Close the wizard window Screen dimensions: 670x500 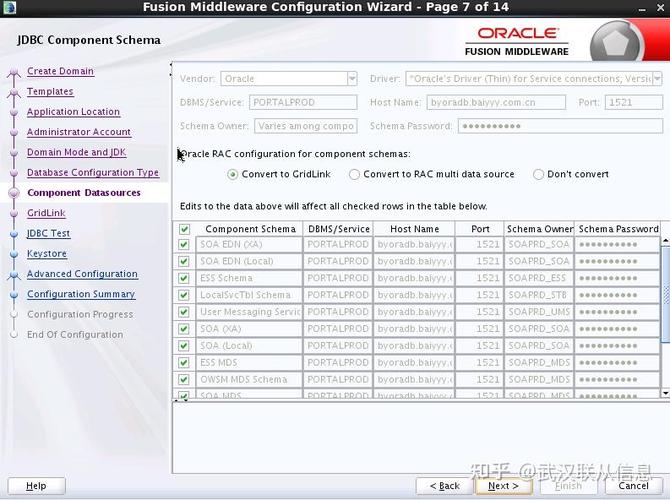click(x=661, y=8)
